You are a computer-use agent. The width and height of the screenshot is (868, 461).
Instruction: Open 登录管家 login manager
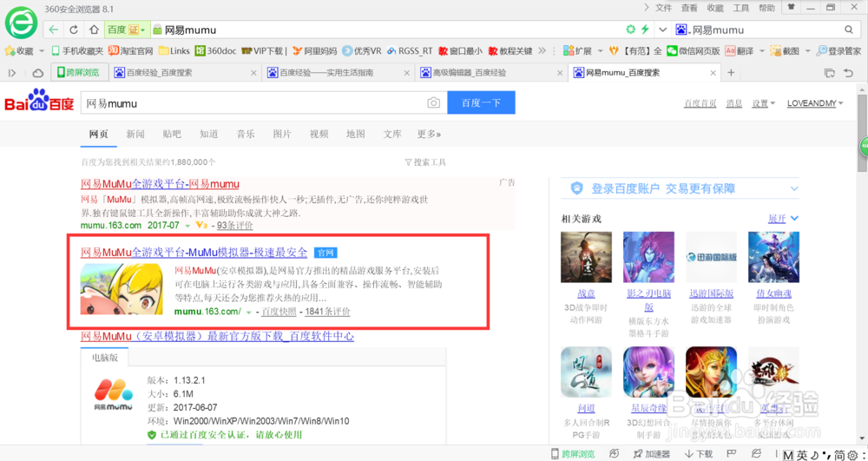pyautogui.click(x=841, y=51)
